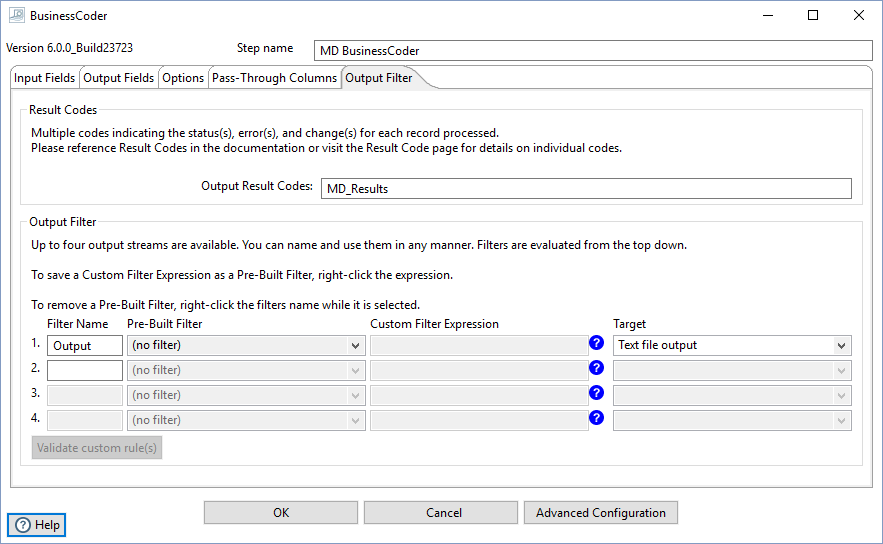Go to the Pass-Through Columns tab

(x=274, y=78)
